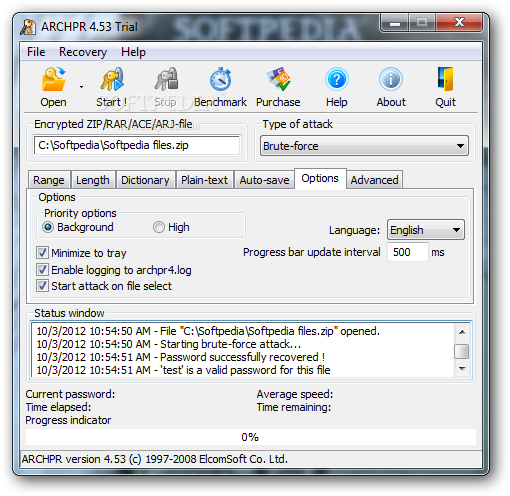Image resolution: width=510 pixels, height=496 pixels.
Task: Close the ARCHPR window
Action: pos(459,23)
